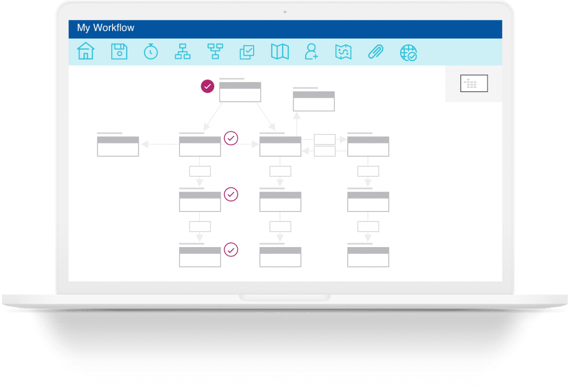Toggle the checkmark on the top start node
Screen dimensions: 570x392
[x=207, y=86]
